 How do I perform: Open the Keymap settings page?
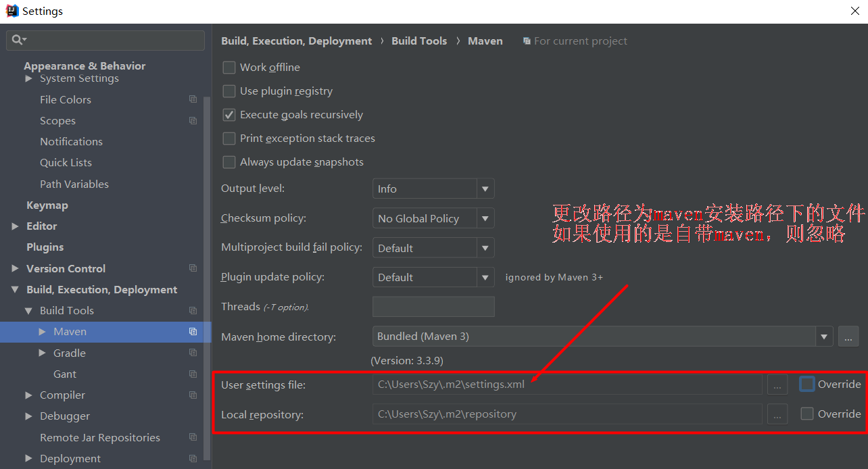pos(47,205)
